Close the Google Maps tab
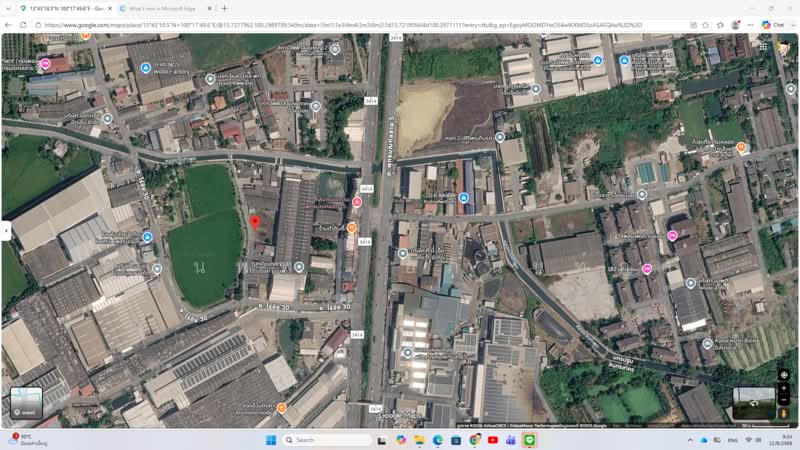The image size is (800, 450). (110, 9)
